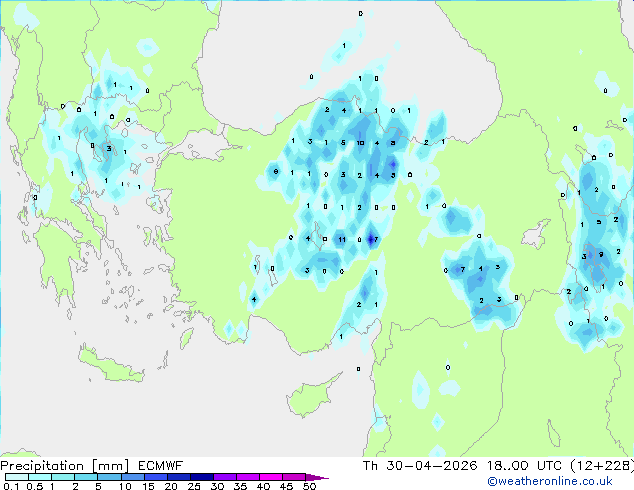
Task: Select the purple legend swatch, 30 to 35
Action: 224,477
